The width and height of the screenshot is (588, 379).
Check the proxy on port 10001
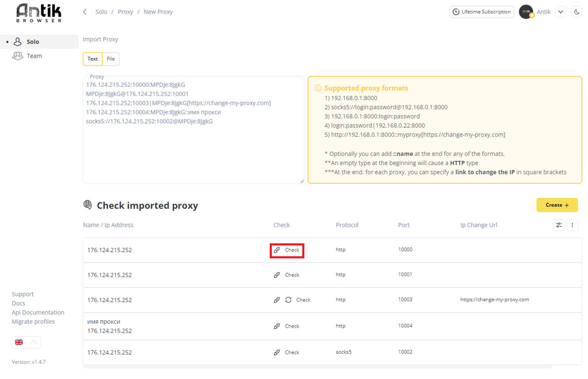[x=292, y=275]
